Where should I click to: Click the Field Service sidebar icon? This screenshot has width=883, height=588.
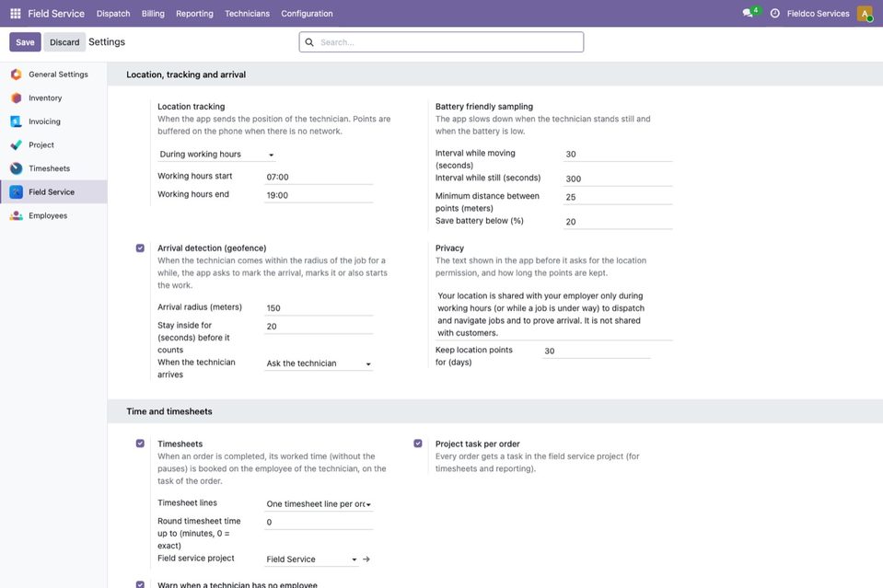(x=16, y=192)
